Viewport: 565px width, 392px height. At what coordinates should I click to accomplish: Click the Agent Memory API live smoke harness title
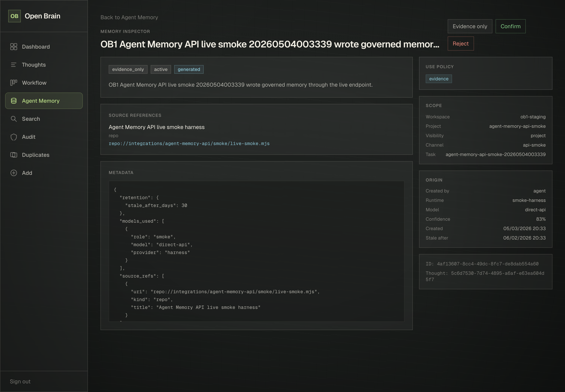[x=157, y=127]
